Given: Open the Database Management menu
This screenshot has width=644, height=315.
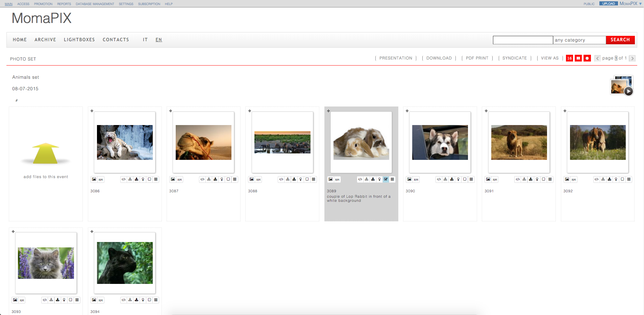Looking at the screenshot, I should tap(95, 4).
